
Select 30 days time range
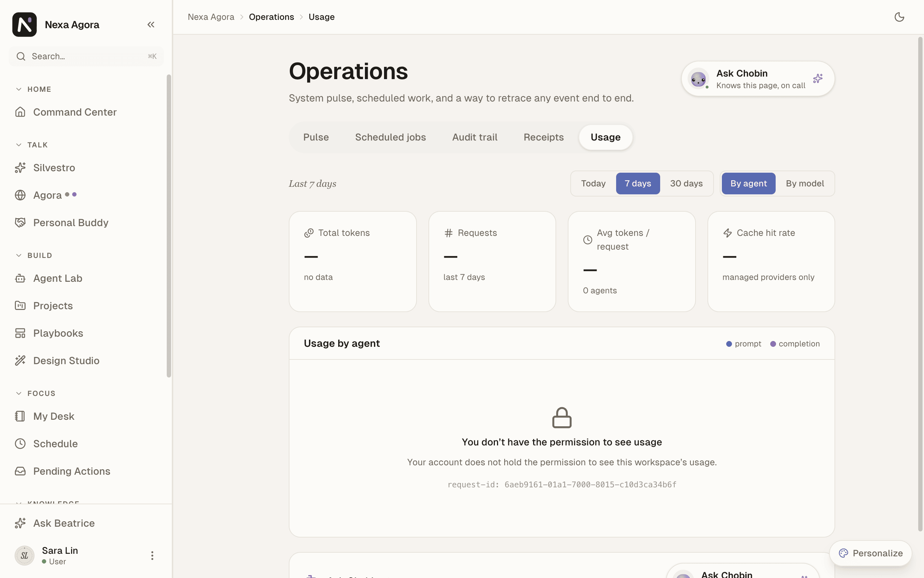[x=686, y=184]
